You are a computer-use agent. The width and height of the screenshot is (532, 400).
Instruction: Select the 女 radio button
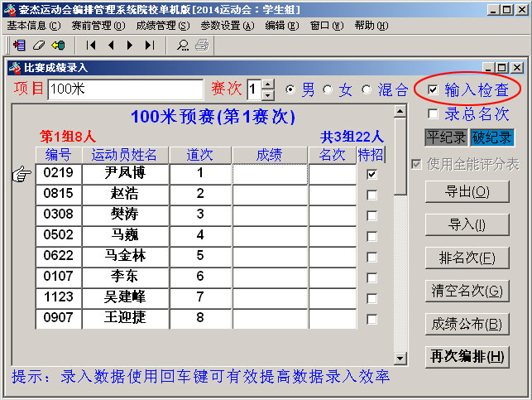click(x=328, y=90)
